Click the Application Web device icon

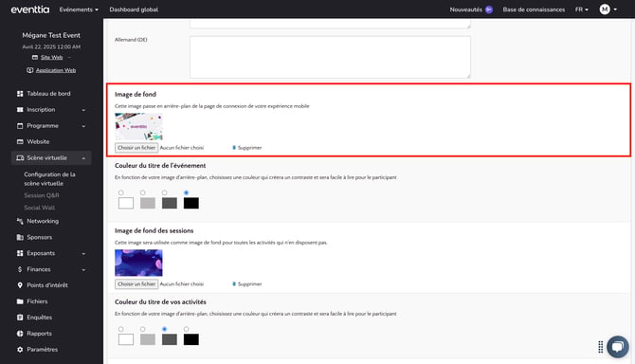point(30,70)
